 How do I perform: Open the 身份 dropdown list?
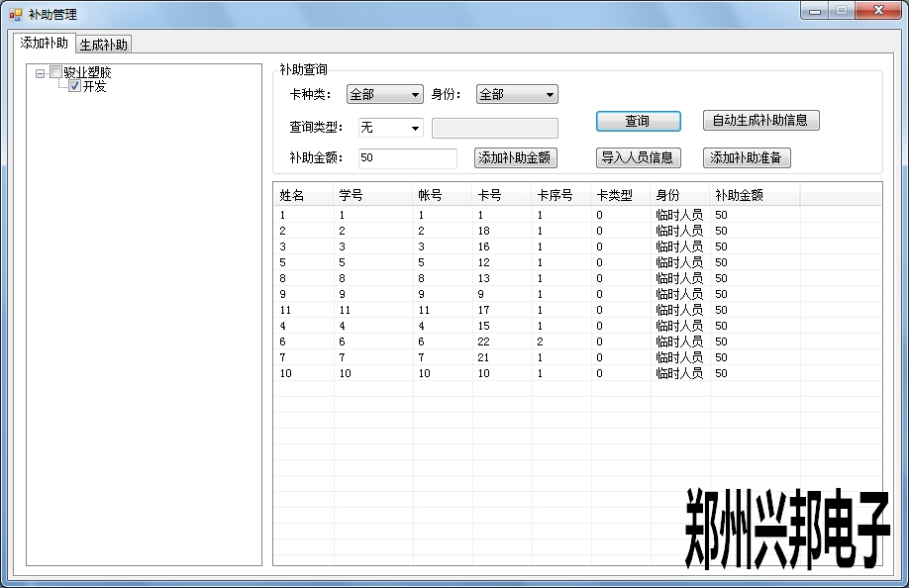click(549, 95)
